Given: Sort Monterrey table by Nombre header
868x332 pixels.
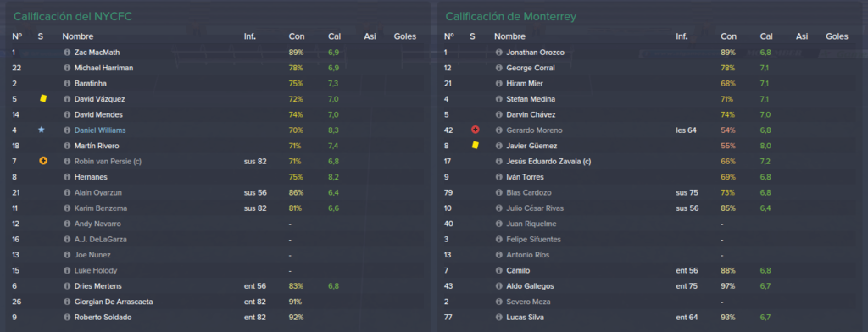Looking at the screenshot, I should [x=509, y=36].
